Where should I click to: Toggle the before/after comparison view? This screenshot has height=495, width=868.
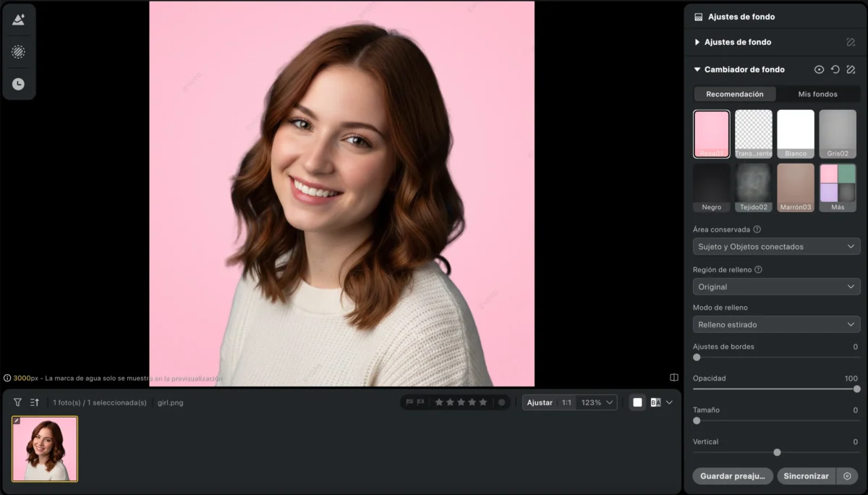click(655, 402)
